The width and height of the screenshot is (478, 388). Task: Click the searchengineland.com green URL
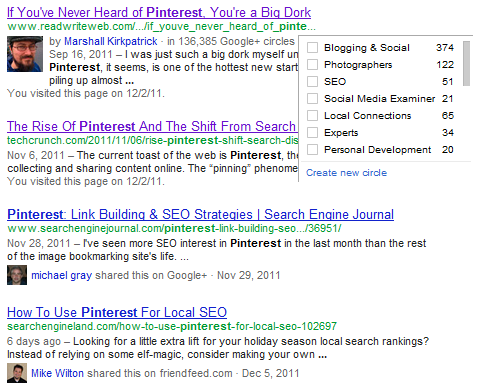pos(172,326)
